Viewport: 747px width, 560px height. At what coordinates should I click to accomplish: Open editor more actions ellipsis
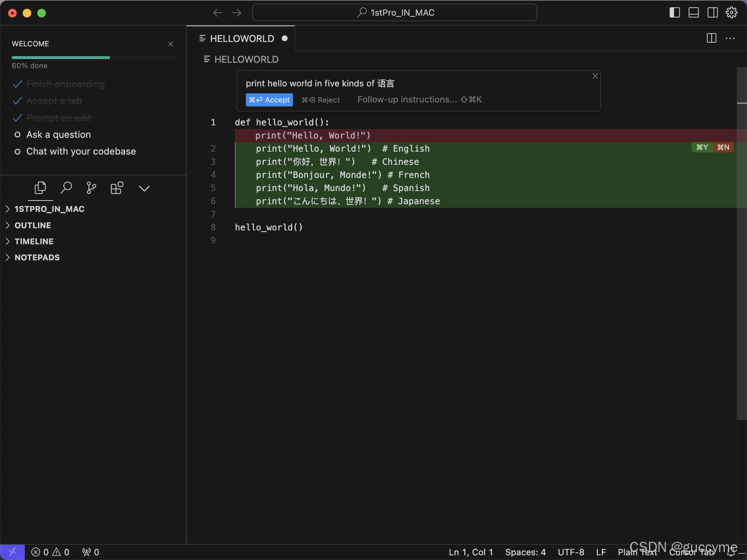click(x=730, y=38)
